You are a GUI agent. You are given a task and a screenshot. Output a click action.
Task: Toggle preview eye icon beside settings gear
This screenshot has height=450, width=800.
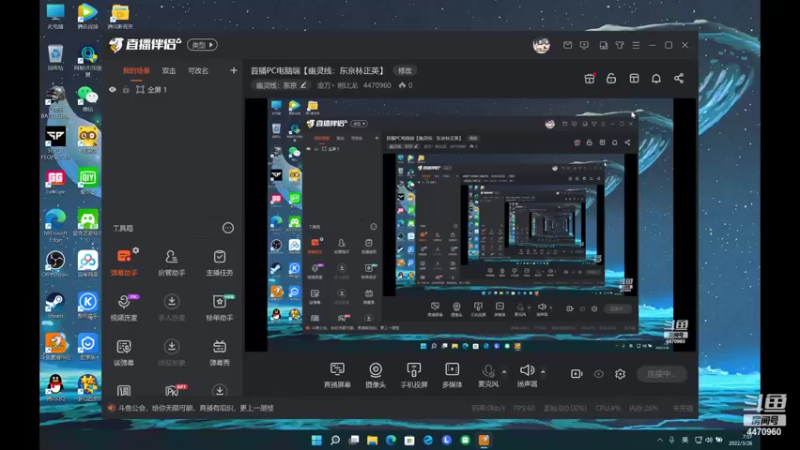[x=598, y=374]
